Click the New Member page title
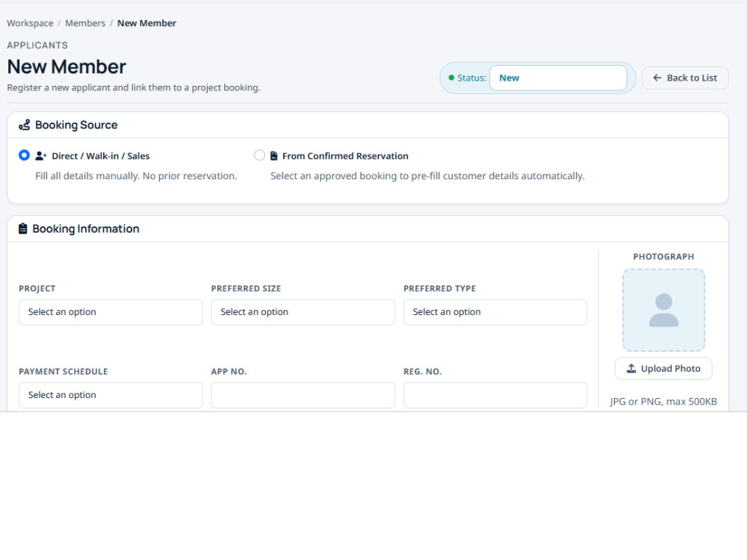 point(66,66)
